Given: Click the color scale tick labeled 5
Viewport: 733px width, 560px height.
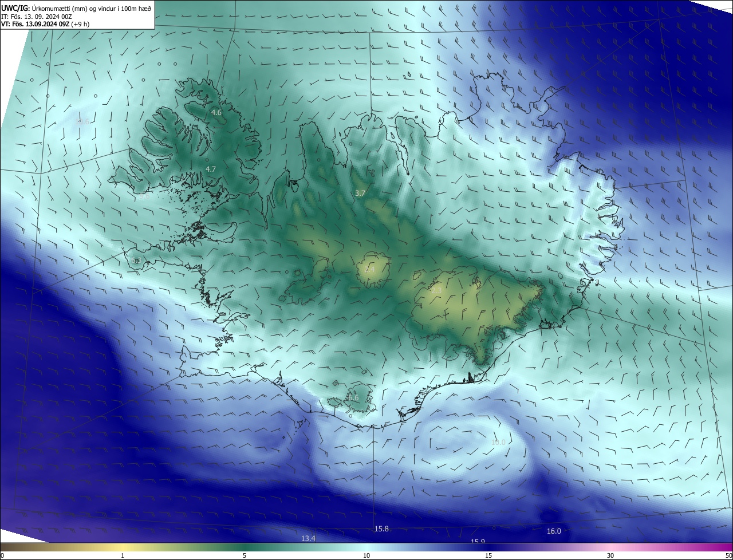Looking at the screenshot, I should pyautogui.click(x=245, y=555).
